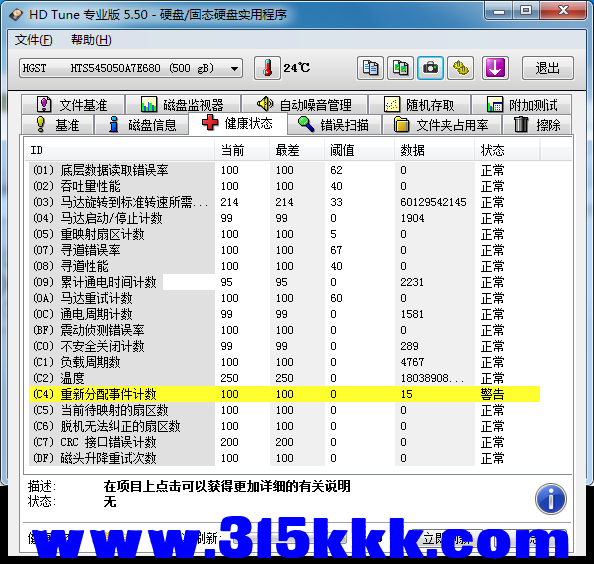Minimize the HD Tune window

click(499, 11)
